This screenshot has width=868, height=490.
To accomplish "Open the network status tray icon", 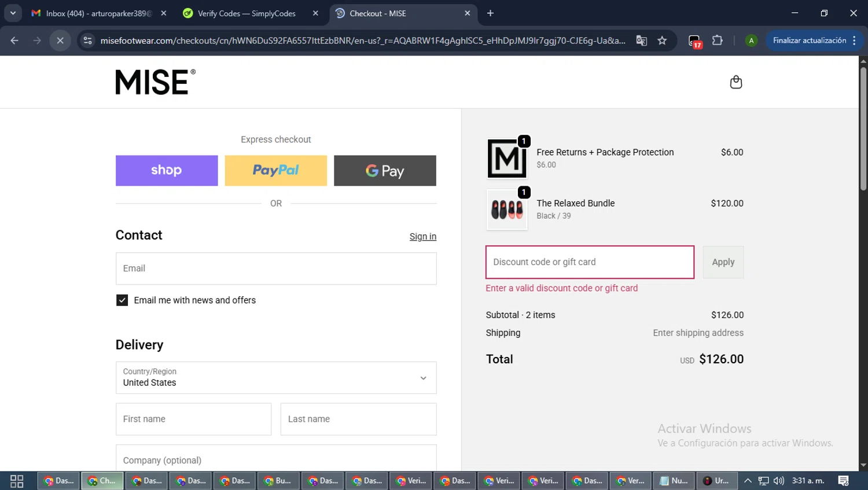I will 764,481.
